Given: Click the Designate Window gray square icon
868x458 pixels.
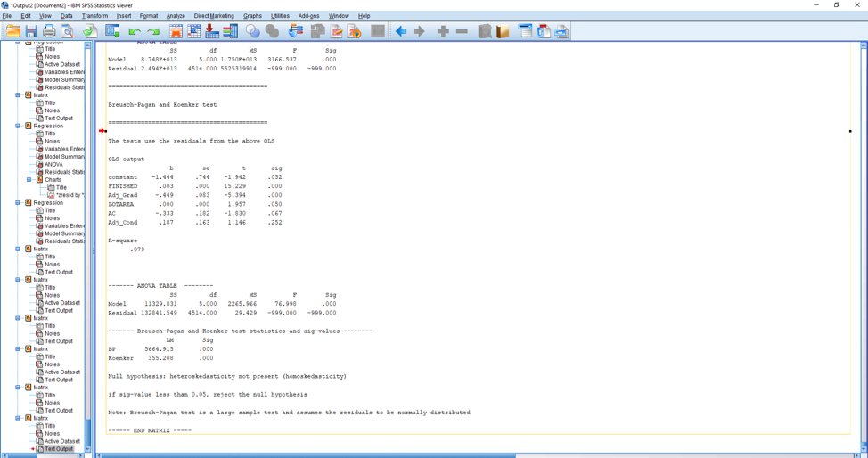Looking at the screenshot, I should (x=378, y=31).
